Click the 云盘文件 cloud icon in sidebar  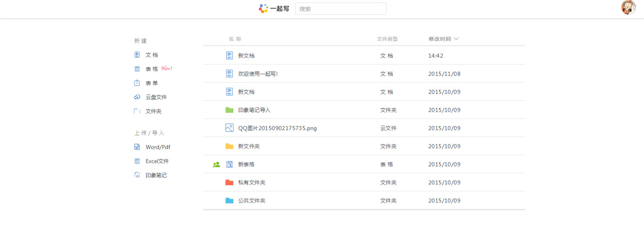tap(137, 97)
